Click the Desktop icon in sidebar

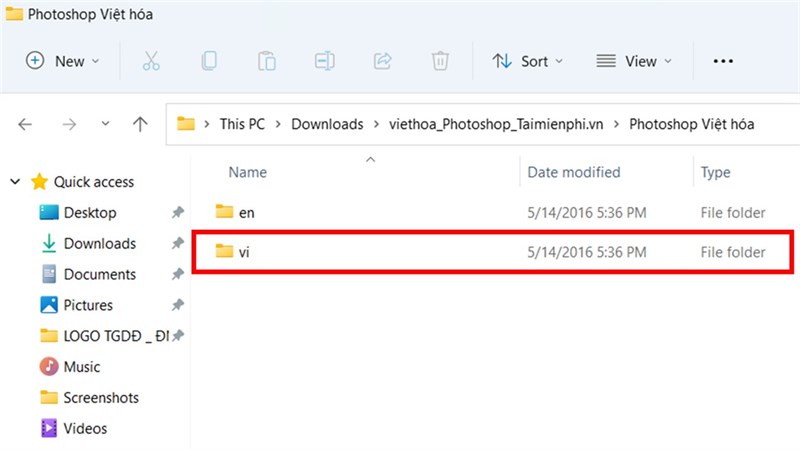click(49, 212)
